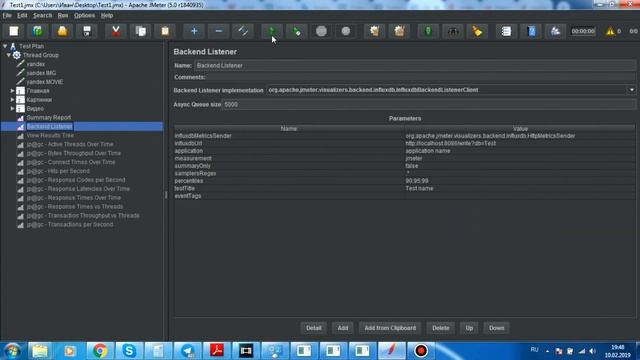Click the Clear All results icon
The width and height of the screenshot is (640, 360).
click(399, 31)
